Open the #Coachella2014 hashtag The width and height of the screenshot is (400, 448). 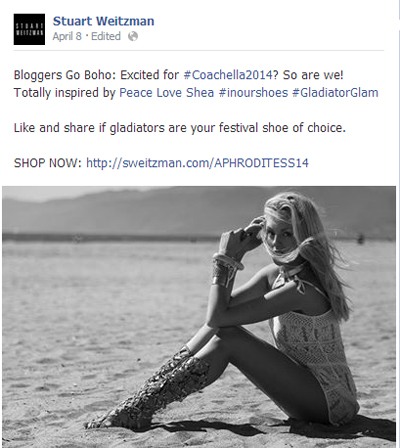(228, 75)
